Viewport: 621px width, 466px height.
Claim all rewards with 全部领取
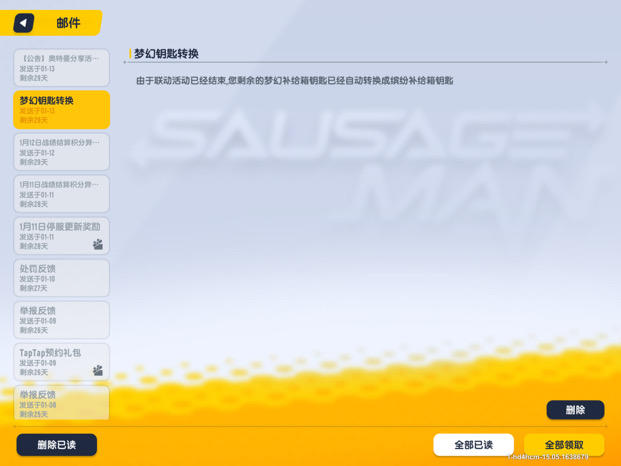point(564,445)
